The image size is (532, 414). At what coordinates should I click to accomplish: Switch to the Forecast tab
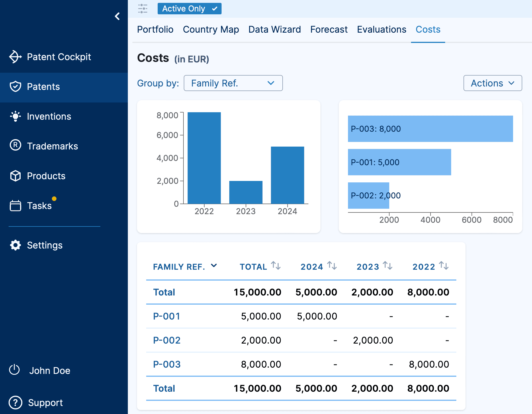pos(329,29)
